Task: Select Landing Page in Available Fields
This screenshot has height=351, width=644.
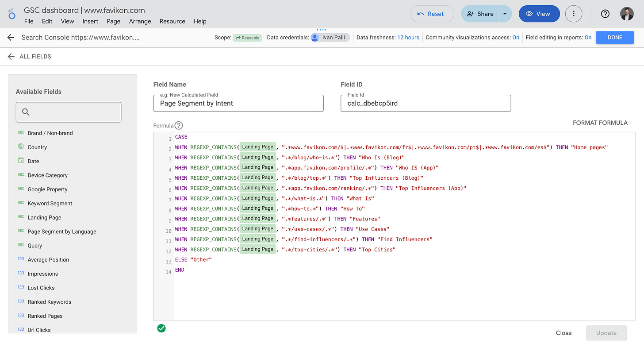Action: [x=44, y=217]
